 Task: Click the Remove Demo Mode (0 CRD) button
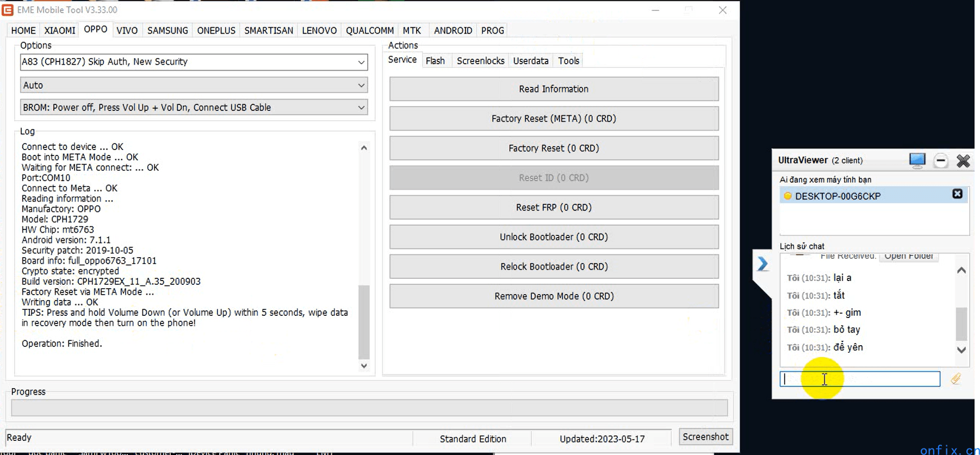pos(554,296)
